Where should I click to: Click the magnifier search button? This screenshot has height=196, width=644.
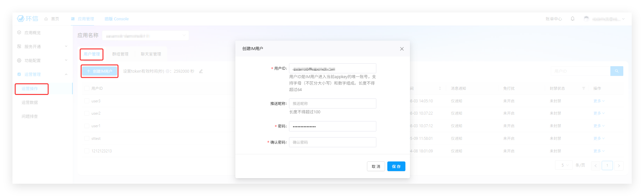617,71
